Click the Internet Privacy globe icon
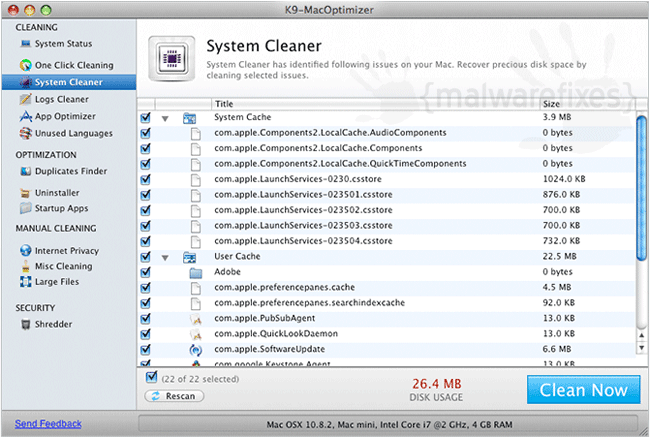 point(26,250)
